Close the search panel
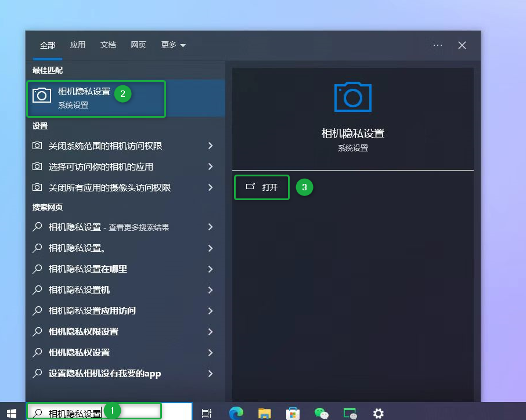The width and height of the screenshot is (526, 420). pos(462,45)
